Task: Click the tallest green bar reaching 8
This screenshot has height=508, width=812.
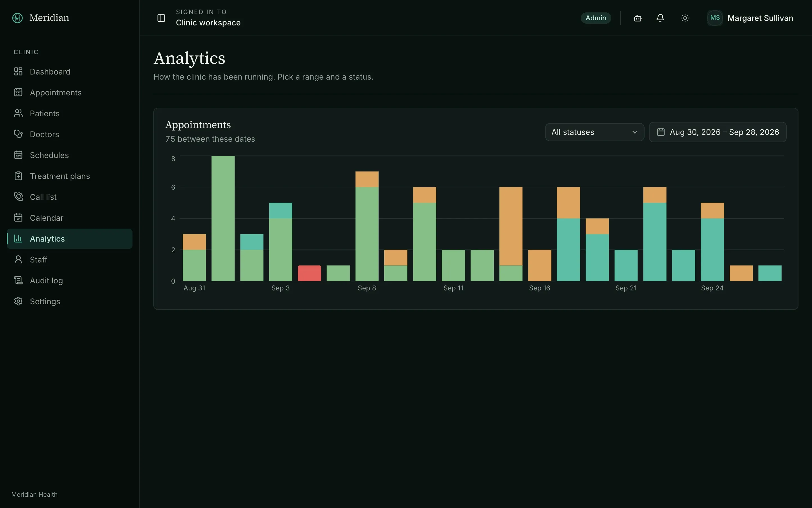Action: pos(223,218)
